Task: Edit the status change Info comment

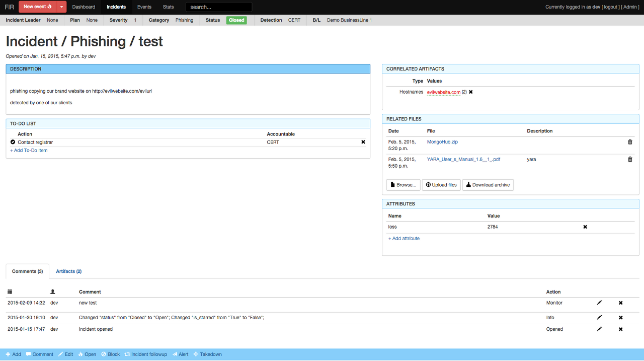Action: (599, 318)
